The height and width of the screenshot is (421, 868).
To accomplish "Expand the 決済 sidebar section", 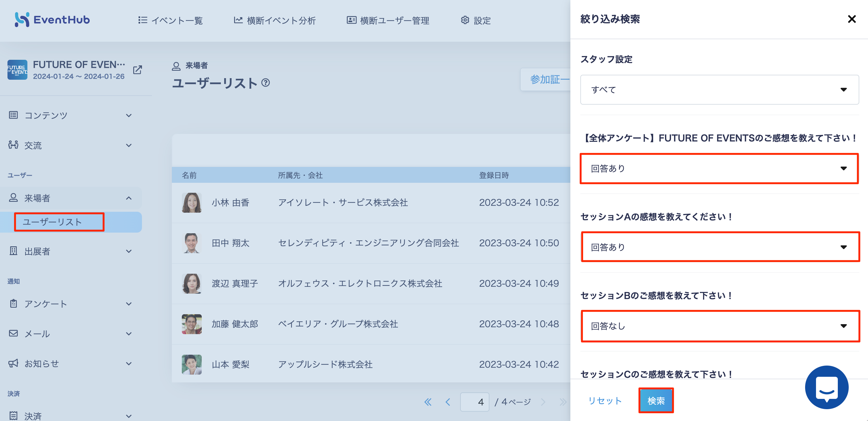I will tap(70, 416).
